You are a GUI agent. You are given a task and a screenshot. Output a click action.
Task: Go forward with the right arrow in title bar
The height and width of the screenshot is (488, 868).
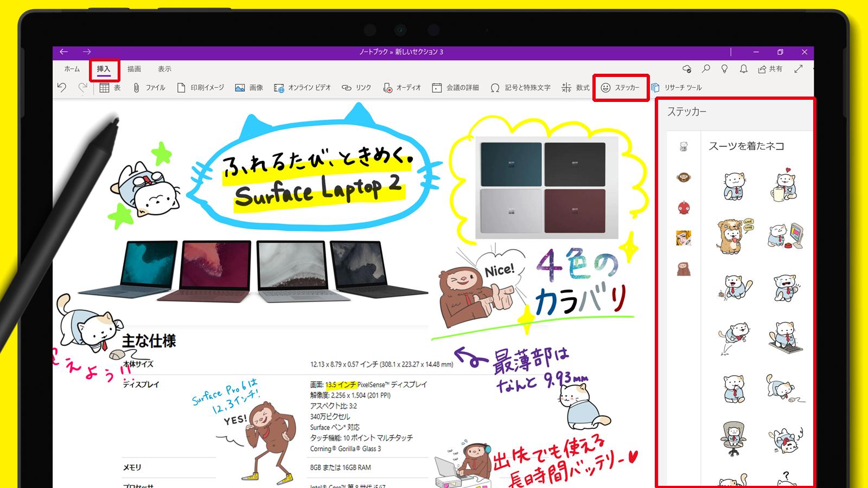pos(87,52)
